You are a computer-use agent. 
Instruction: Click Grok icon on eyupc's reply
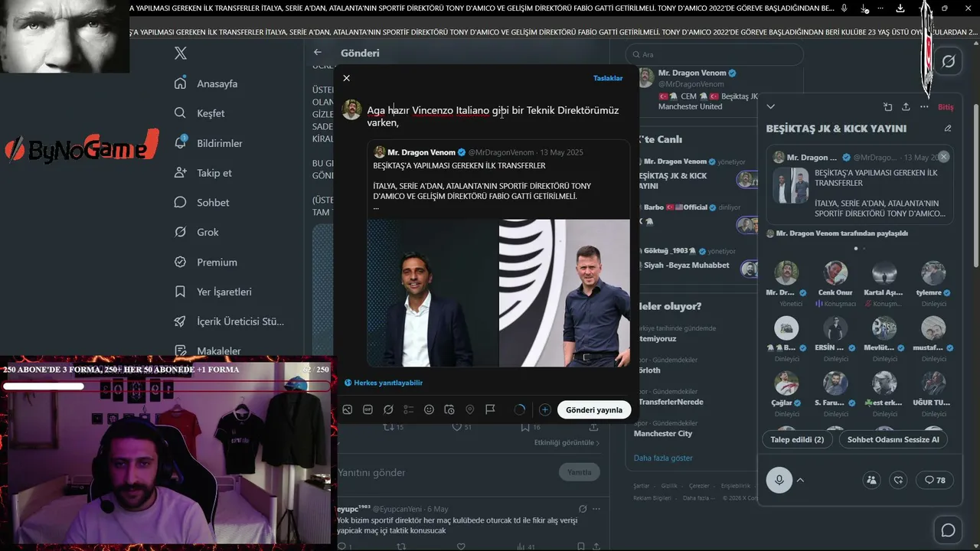tap(583, 509)
